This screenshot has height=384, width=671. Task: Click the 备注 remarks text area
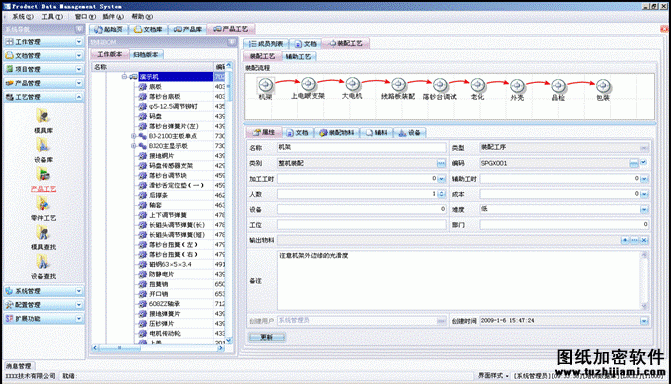click(459, 280)
